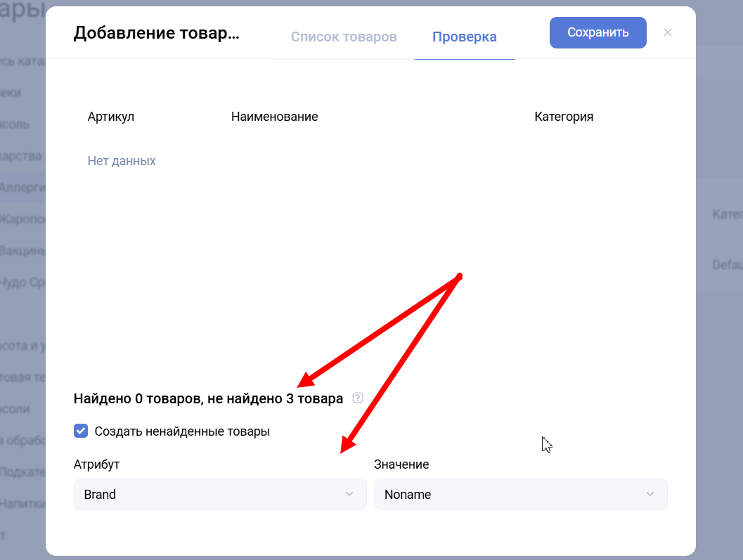743x560 pixels.
Task: Open the Значение dropdown showing Noname
Action: click(519, 495)
